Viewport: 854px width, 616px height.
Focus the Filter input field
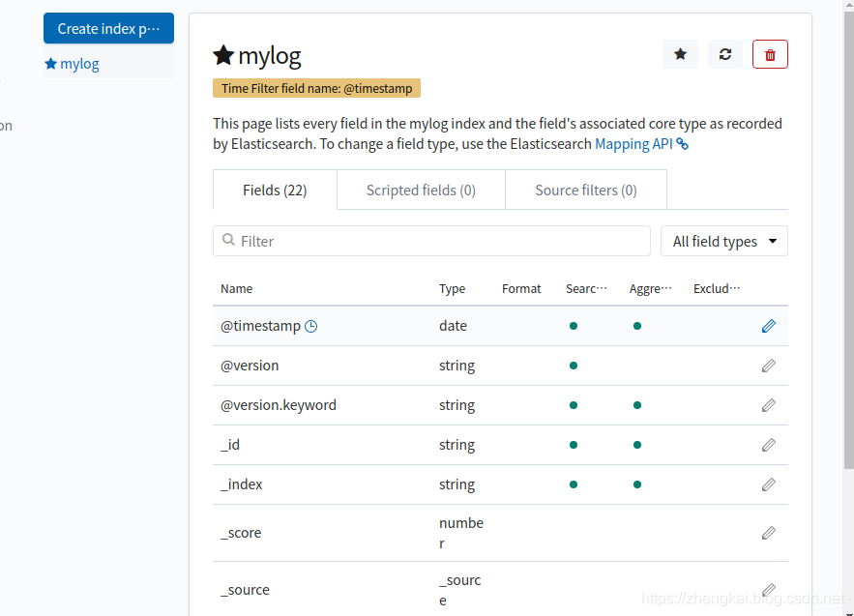coord(432,241)
